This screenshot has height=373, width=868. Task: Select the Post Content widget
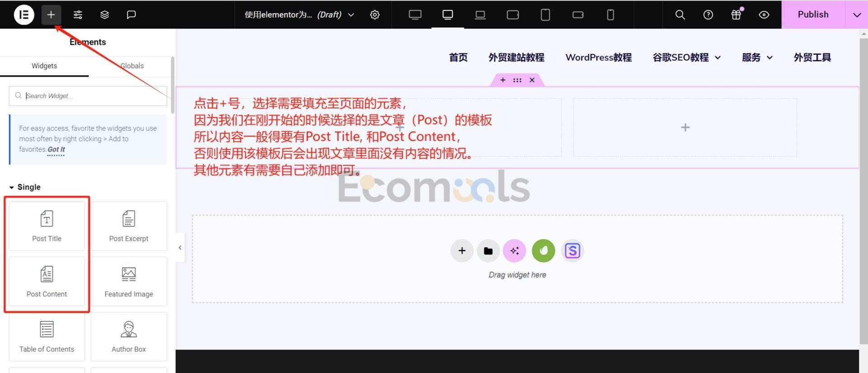(47, 281)
